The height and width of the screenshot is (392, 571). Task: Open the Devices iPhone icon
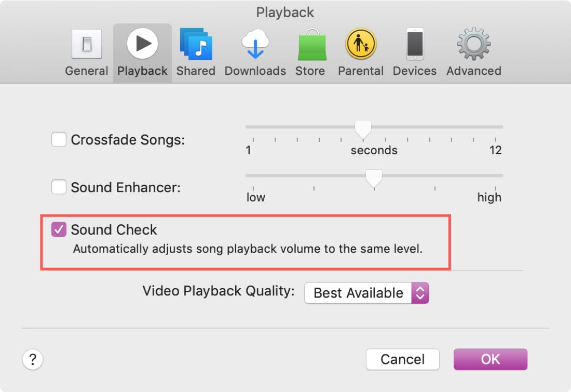pos(415,44)
